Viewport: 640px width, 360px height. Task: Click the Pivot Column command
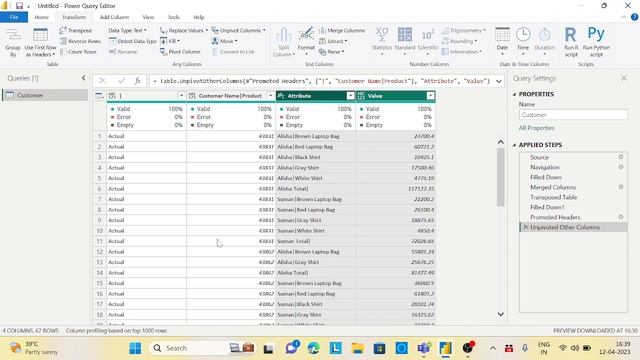pos(180,52)
